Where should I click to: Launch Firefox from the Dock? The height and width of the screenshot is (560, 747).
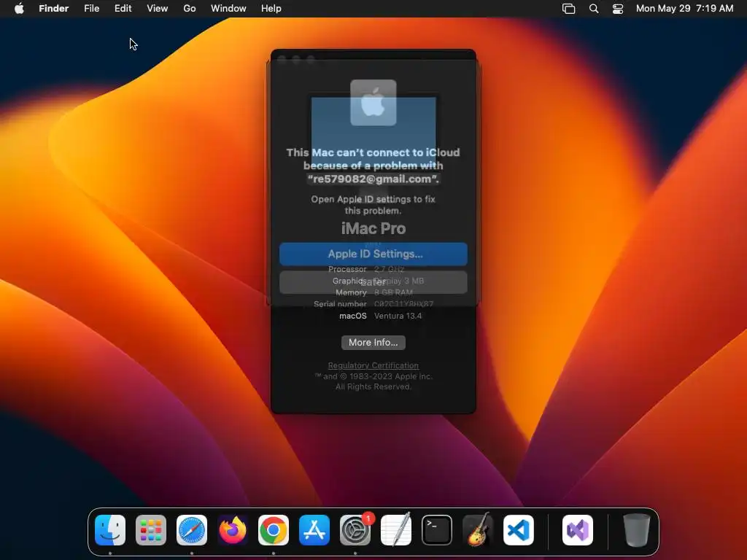pos(233,530)
